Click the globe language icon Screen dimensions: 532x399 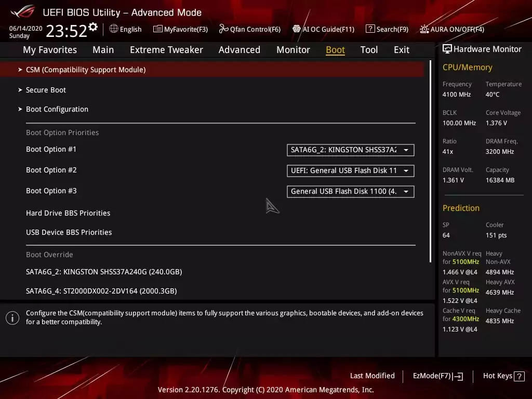(x=114, y=29)
